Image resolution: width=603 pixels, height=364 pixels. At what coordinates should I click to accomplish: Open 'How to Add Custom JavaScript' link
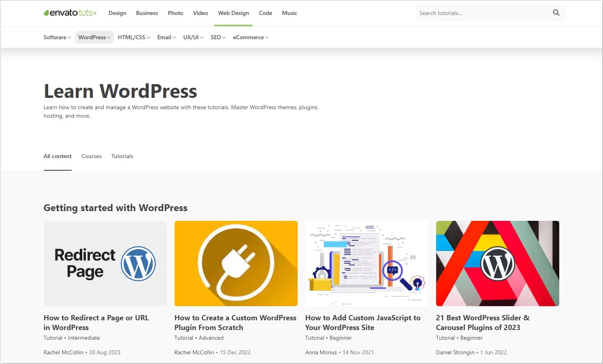coord(363,323)
